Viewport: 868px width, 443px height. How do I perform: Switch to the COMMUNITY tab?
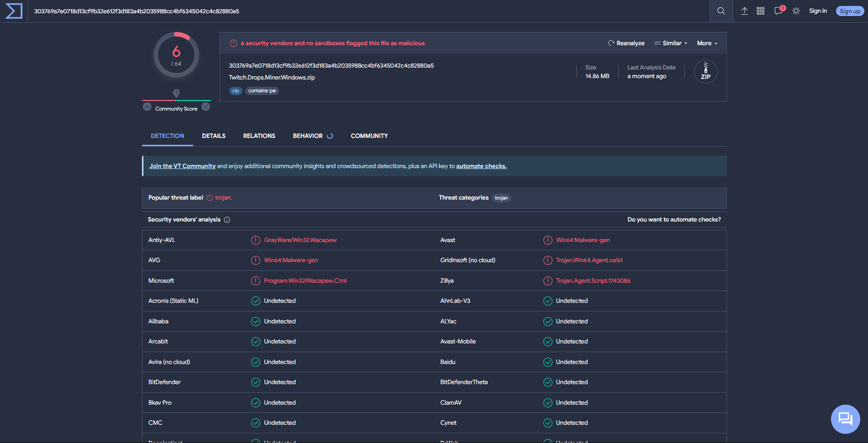pos(369,136)
